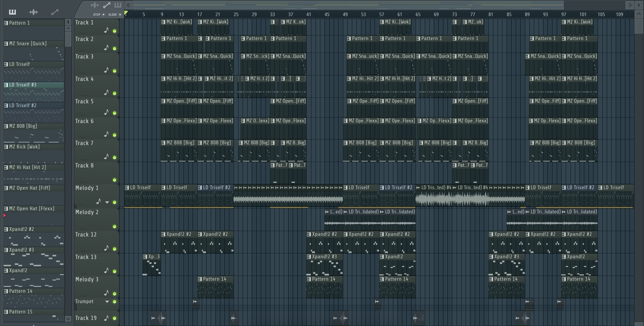Click the Melody 3 track name label
Image resolution: width=644 pixels, height=326 pixels.
click(x=87, y=279)
